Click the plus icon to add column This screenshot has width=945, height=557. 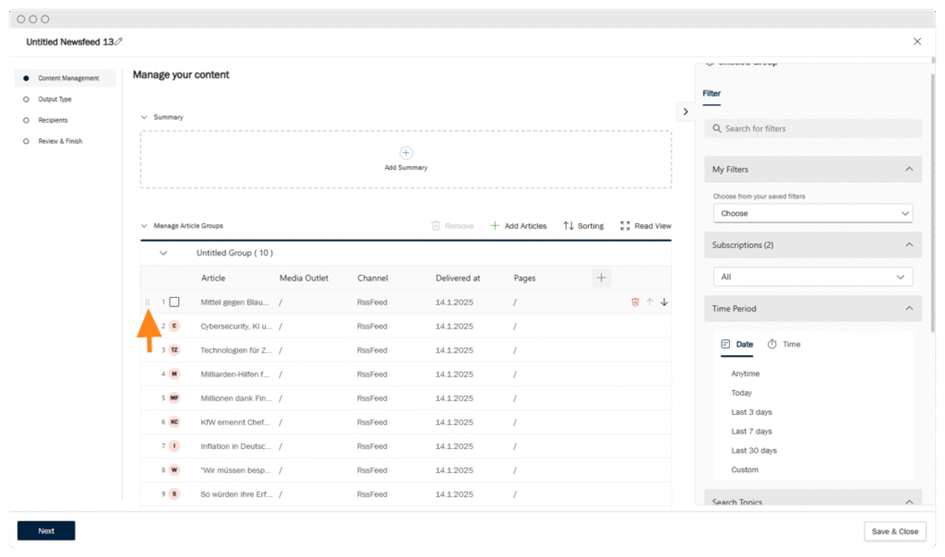[601, 278]
